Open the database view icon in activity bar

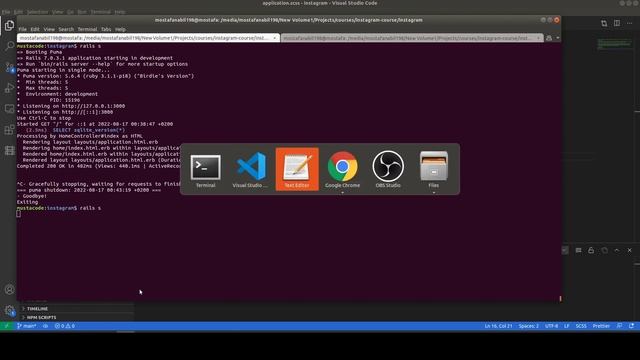click(9, 151)
